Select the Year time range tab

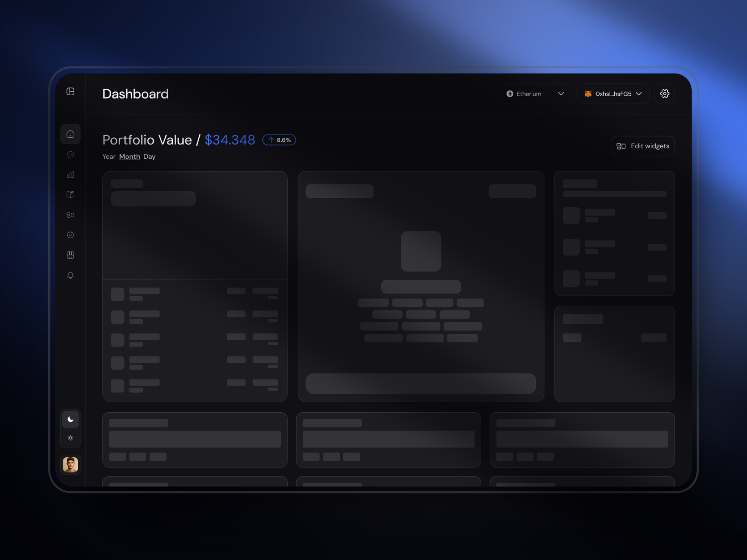109,156
